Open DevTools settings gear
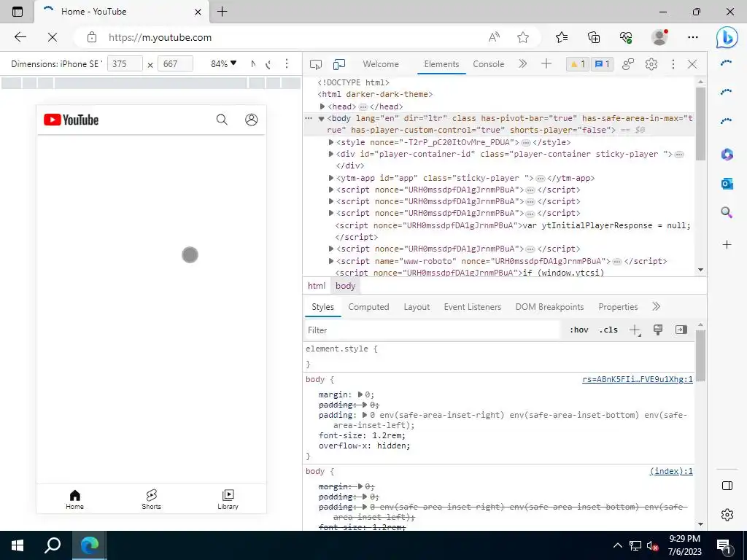 click(651, 64)
